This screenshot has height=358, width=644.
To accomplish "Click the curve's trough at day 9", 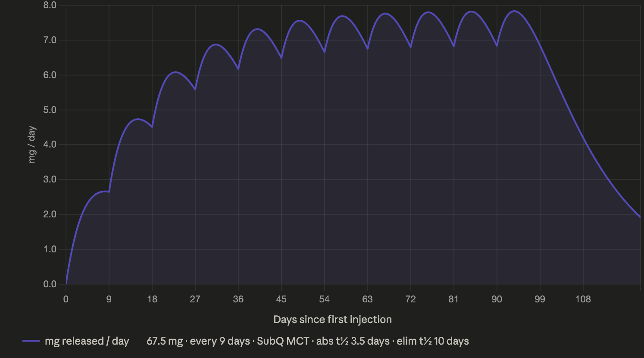I will (x=109, y=192).
